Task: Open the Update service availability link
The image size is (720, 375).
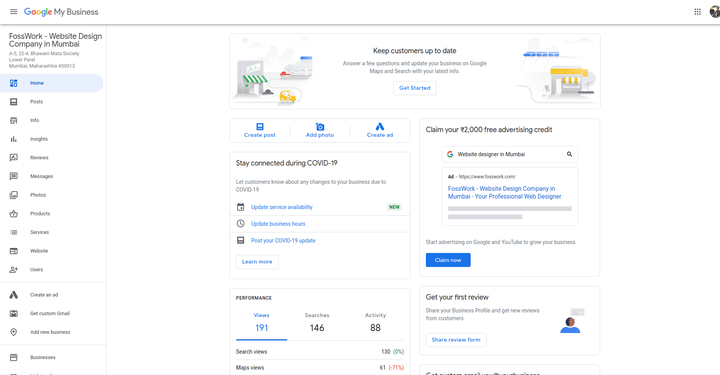Action: [x=281, y=207]
